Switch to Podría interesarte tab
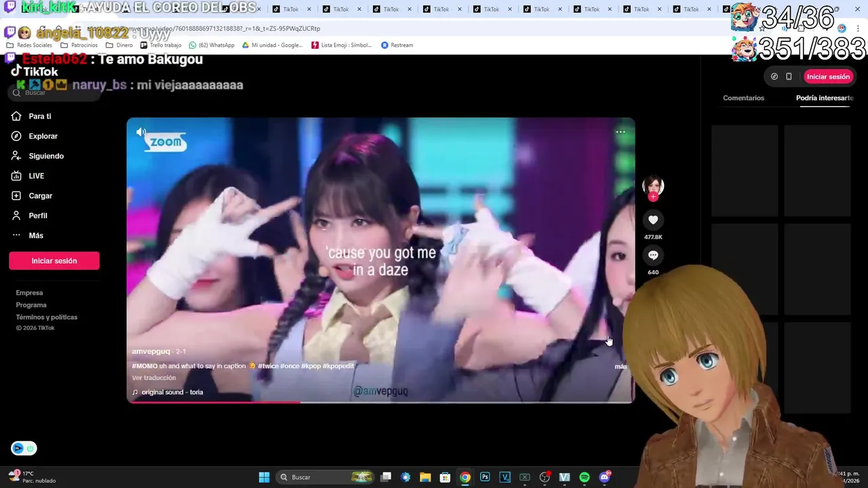 point(825,98)
